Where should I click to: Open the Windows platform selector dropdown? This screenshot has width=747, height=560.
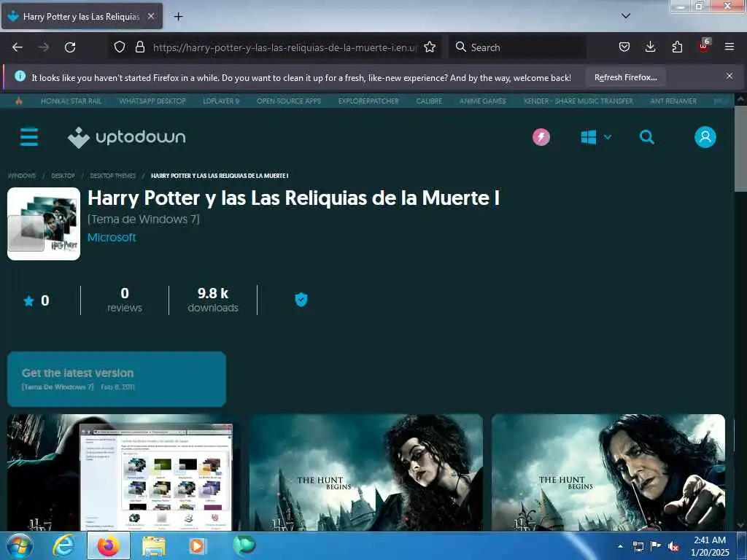point(596,137)
